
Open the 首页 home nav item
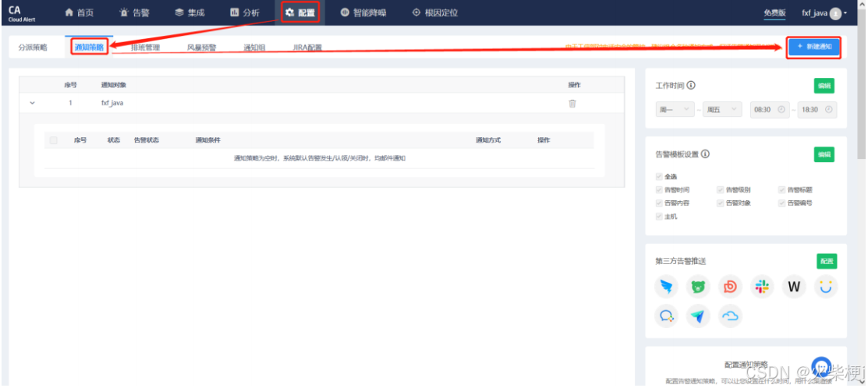tap(79, 12)
